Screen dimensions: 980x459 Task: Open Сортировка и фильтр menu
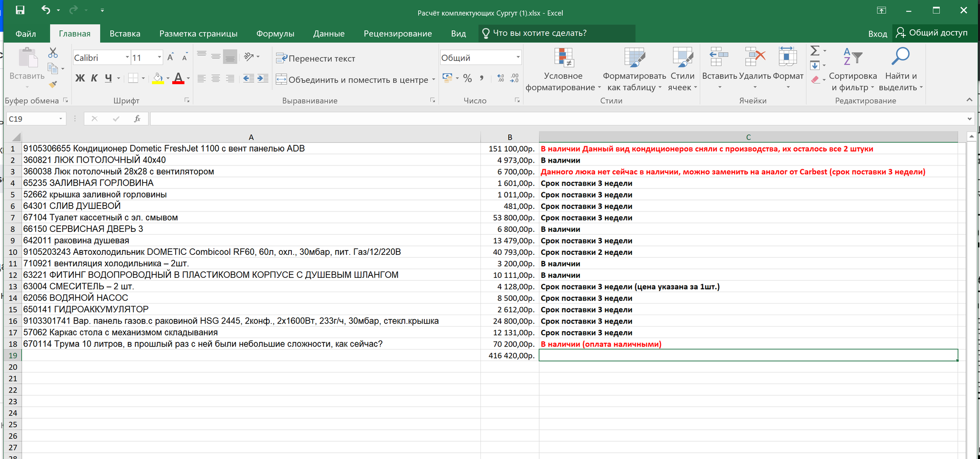pyautogui.click(x=853, y=70)
